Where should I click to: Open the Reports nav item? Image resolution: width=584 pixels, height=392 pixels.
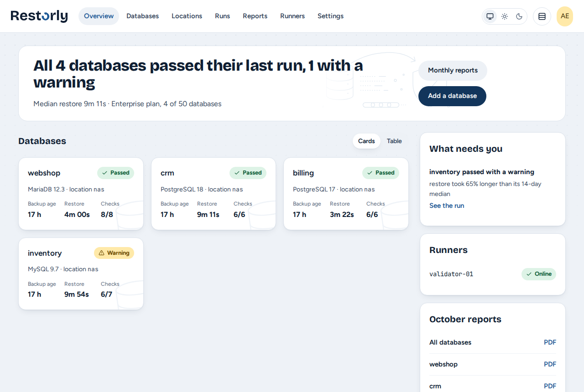255,16
